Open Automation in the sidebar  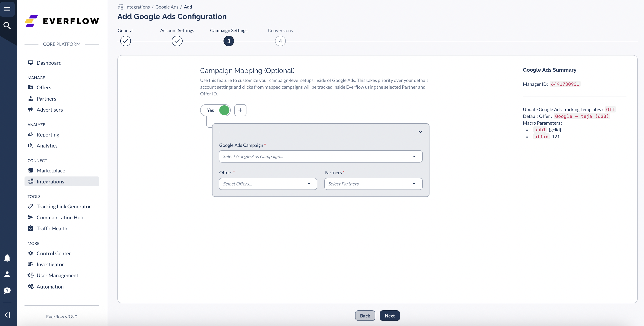click(x=62, y=286)
